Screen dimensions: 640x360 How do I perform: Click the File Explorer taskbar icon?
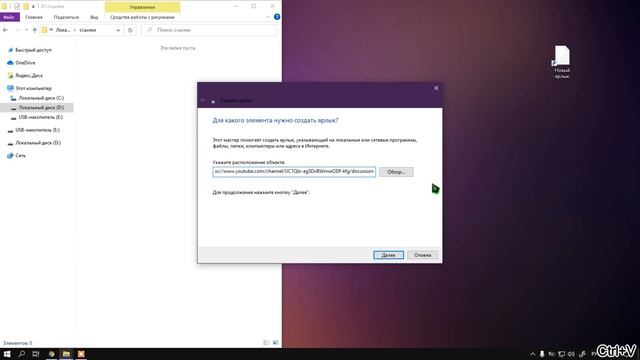66,354
